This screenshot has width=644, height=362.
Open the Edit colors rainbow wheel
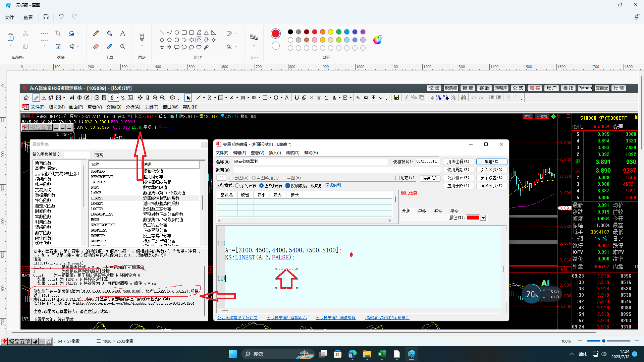(378, 40)
